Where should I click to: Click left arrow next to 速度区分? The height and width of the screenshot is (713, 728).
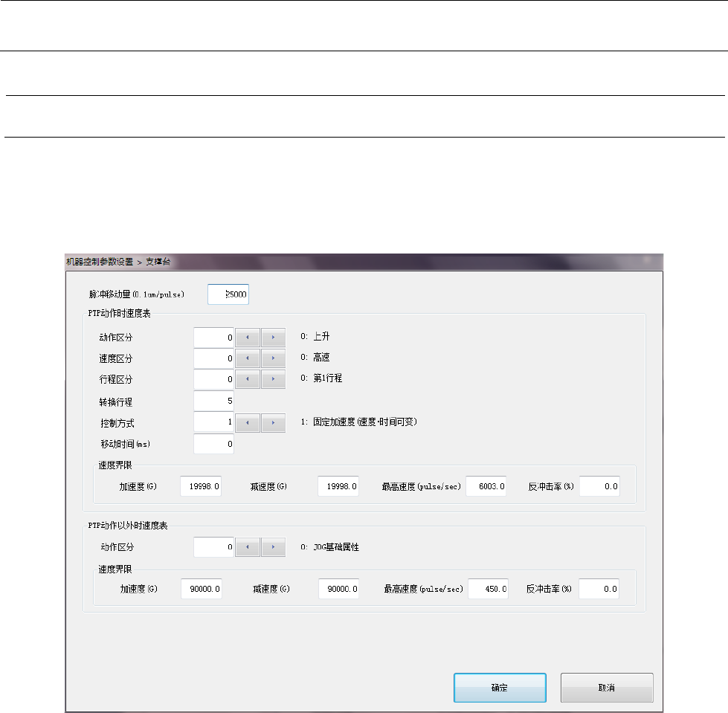point(248,358)
